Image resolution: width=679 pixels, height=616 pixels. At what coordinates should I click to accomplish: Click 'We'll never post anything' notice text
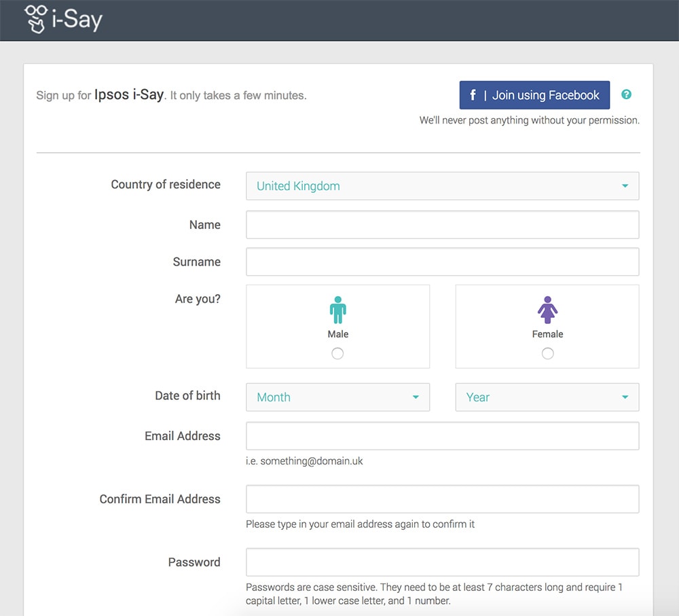point(529,120)
